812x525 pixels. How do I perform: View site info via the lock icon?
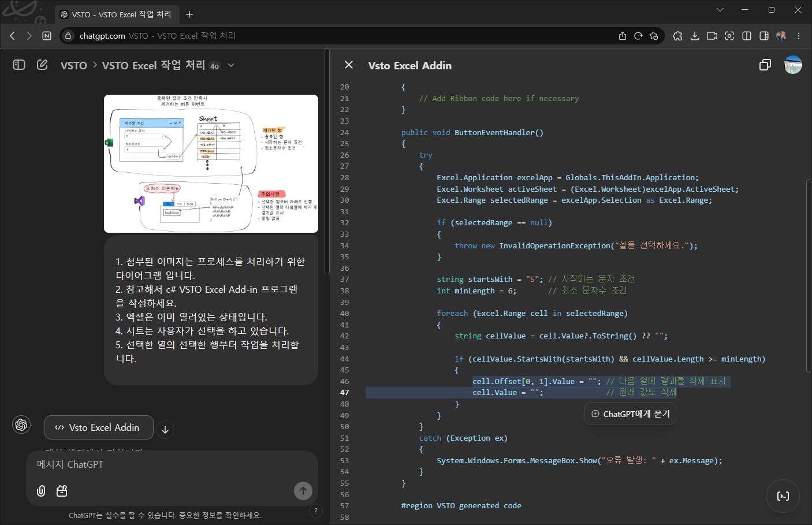click(68, 36)
